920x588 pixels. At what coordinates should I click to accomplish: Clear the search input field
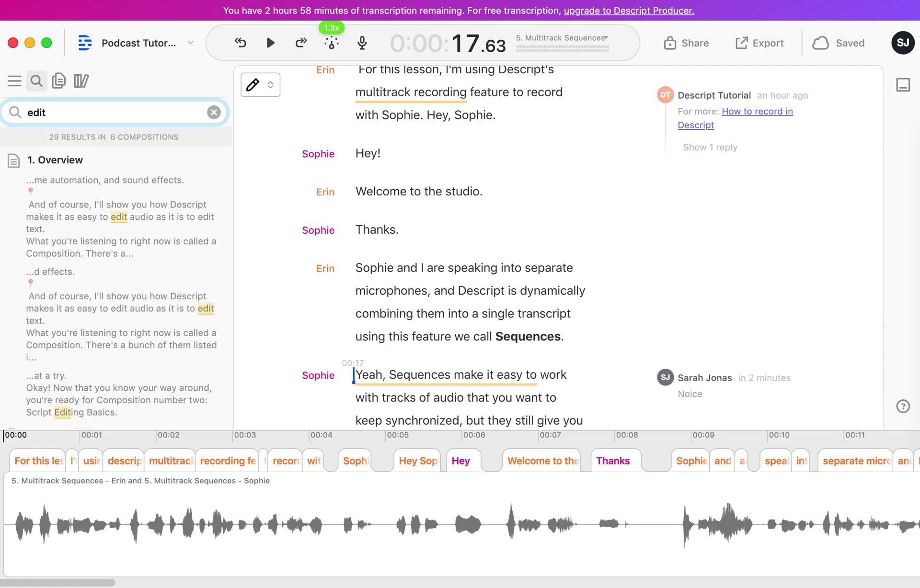(x=215, y=112)
